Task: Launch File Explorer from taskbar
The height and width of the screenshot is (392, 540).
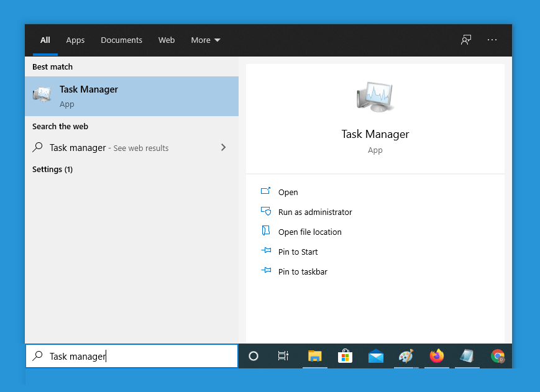Action: [x=315, y=356]
